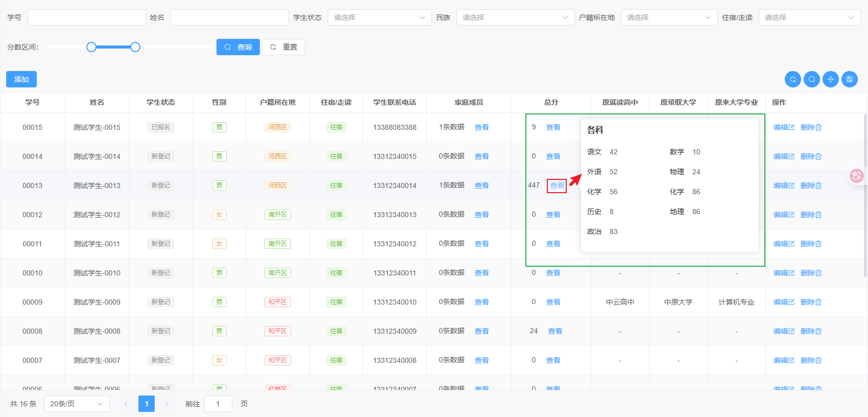
Task: Delete student 00009 via 删除
Action: (x=811, y=302)
